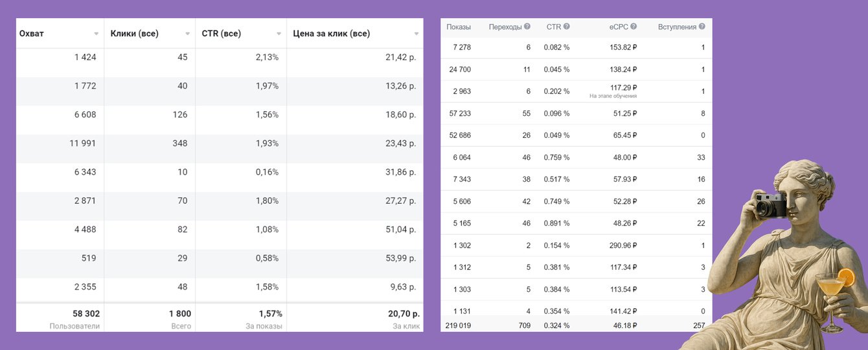The image size is (868, 350).
Task: Click the Охват column header label
Action: [x=32, y=34]
